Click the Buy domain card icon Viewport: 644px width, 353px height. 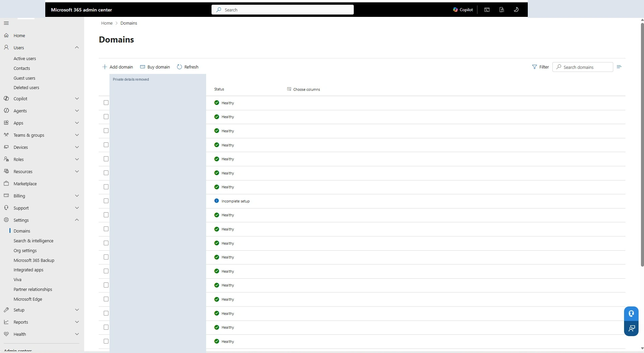pos(143,67)
